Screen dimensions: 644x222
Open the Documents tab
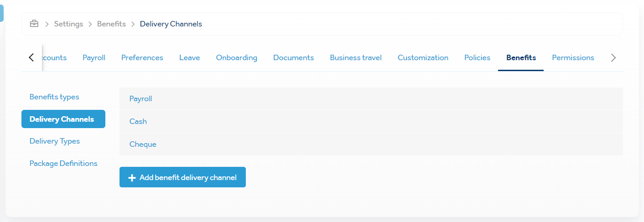pos(294,57)
